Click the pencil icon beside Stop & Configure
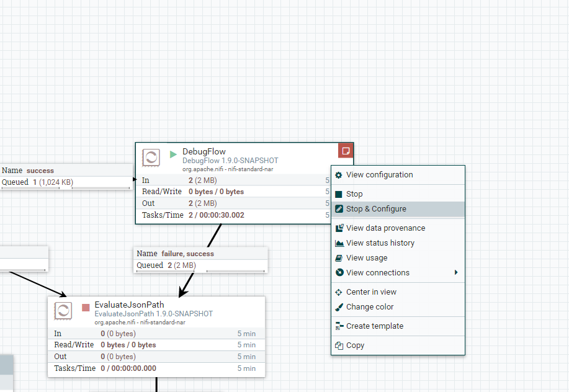Viewport: 569px width, 392px height. (x=339, y=209)
